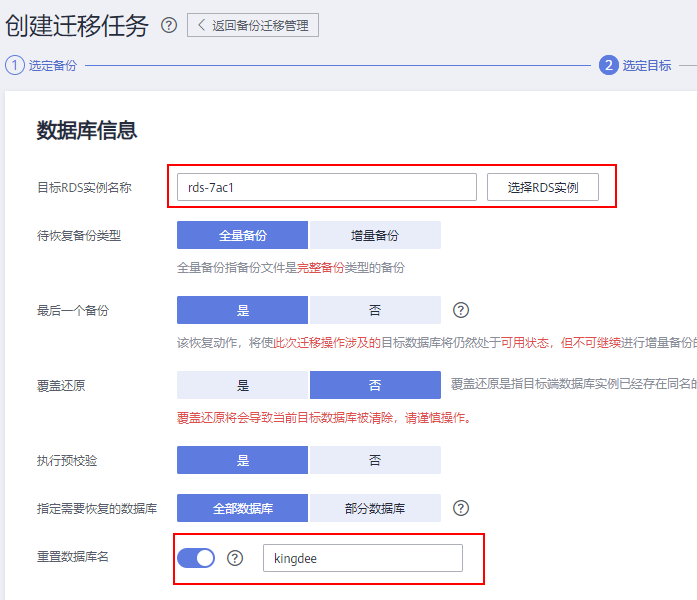This screenshot has width=697, height=600.
Task: Click 选择RDS实例 button
Action: (x=542, y=187)
